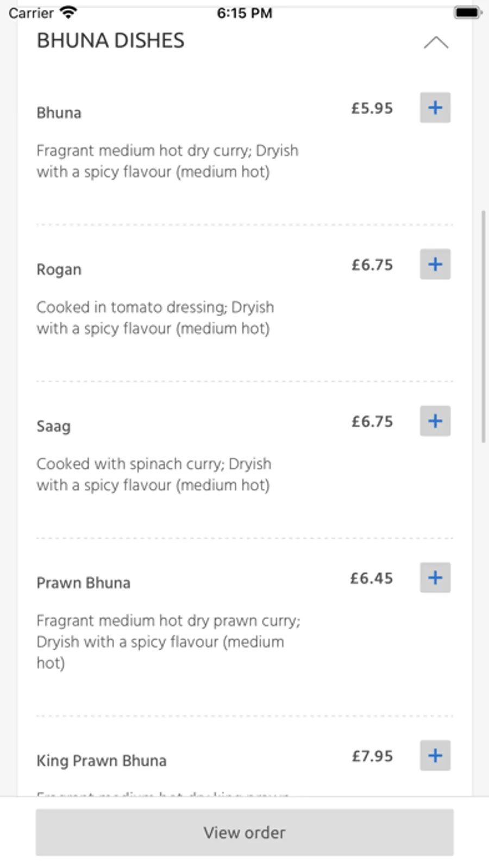Tap the status bar clock

point(244,13)
